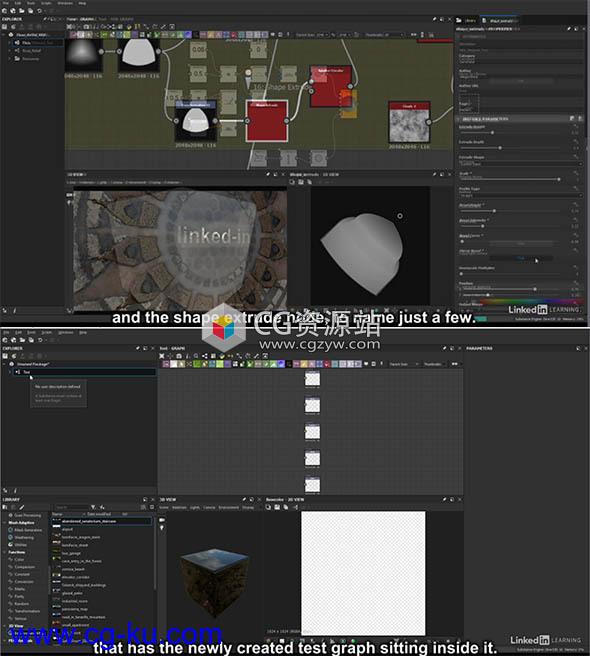Click rainbow hue gradient bar in top parameters
The height and width of the screenshot is (656, 590).
coord(531,300)
